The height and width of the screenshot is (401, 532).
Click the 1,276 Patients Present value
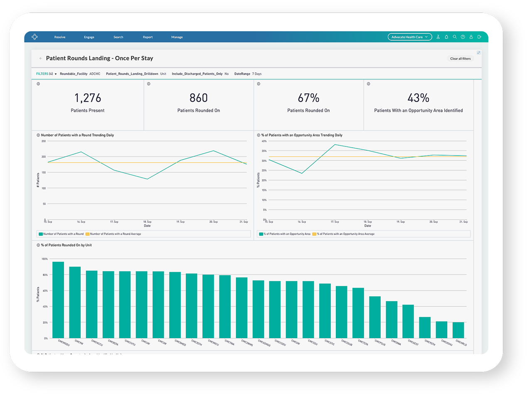pyautogui.click(x=88, y=98)
